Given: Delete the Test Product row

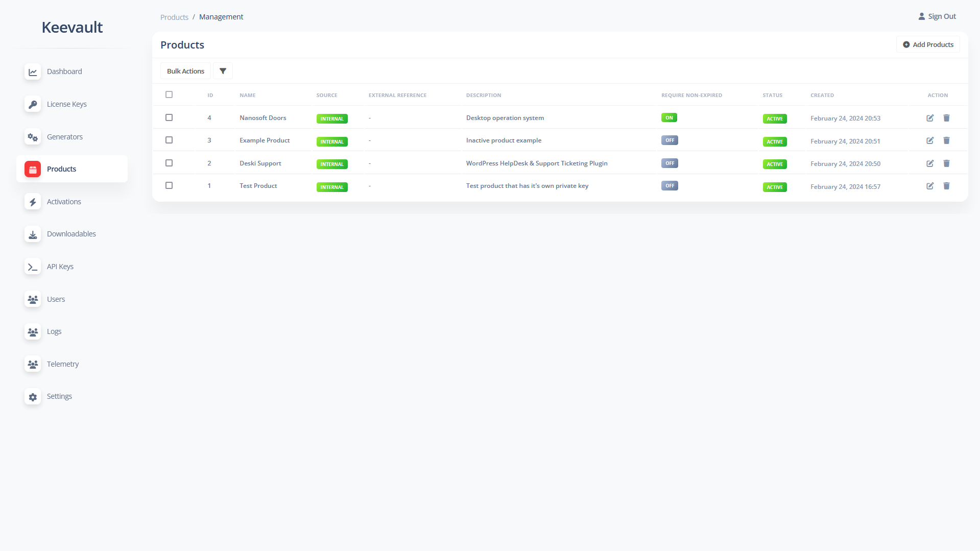Looking at the screenshot, I should 946,186.
